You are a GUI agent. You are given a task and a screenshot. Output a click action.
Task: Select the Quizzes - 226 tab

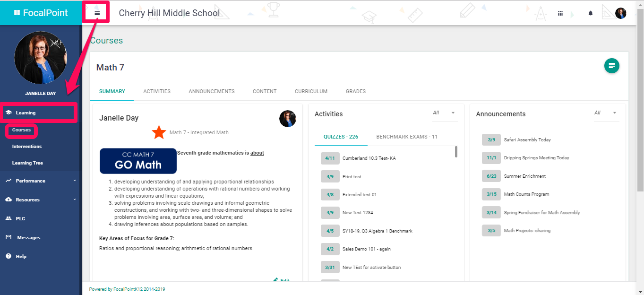coord(341,137)
